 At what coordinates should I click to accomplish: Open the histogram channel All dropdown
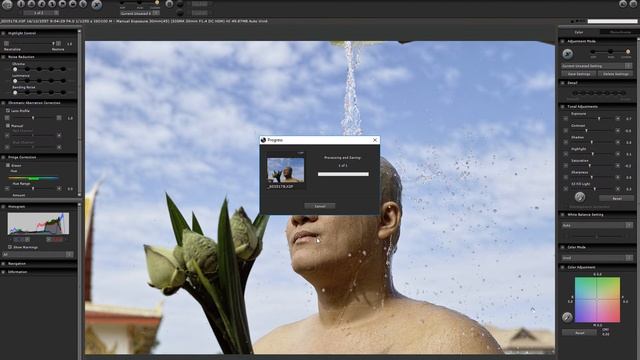[x=37, y=254]
